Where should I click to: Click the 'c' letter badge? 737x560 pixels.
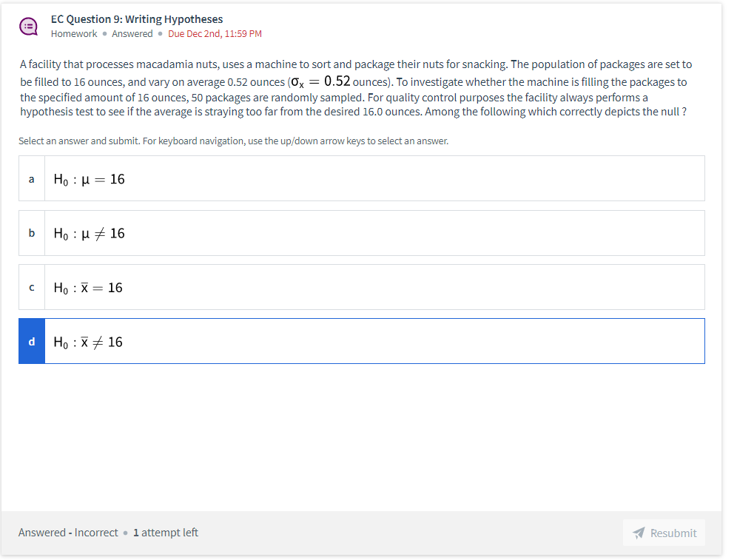[31, 287]
